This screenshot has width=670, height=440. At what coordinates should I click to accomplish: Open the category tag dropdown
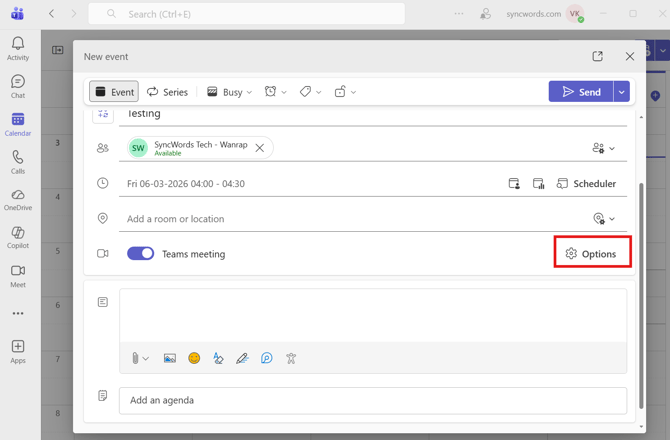point(310,92)
